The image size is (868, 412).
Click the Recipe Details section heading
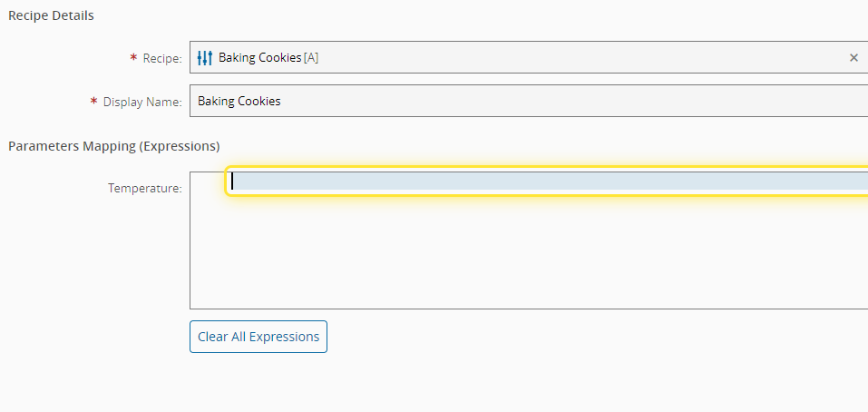coord(51,15)
